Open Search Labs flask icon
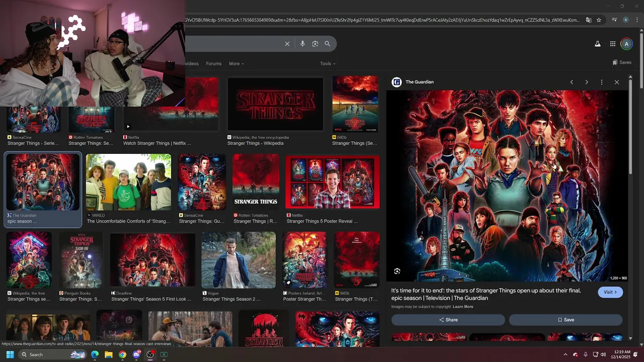Viewport: 644px width, 362px height. 598,44
